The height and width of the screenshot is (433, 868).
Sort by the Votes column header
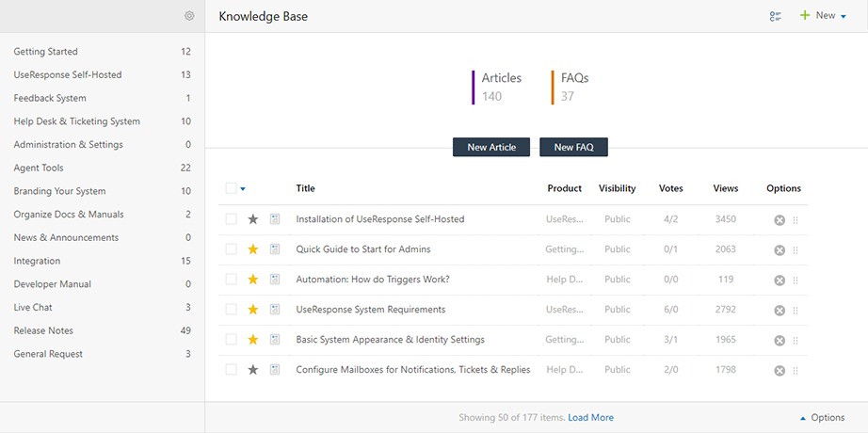[x=671, y=188]
